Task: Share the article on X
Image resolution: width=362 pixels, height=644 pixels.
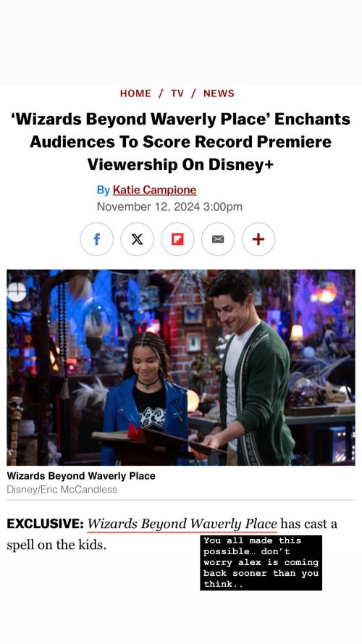Action: coord(137,239)
